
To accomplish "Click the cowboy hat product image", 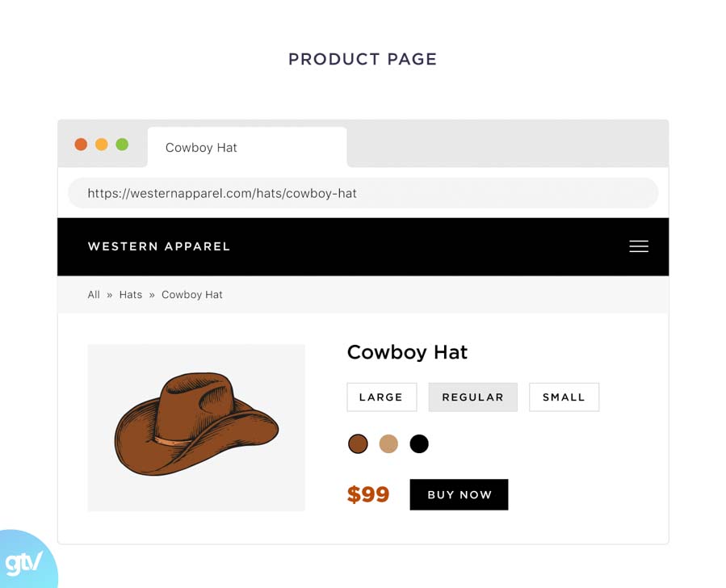I will click(x=196, y=427).
